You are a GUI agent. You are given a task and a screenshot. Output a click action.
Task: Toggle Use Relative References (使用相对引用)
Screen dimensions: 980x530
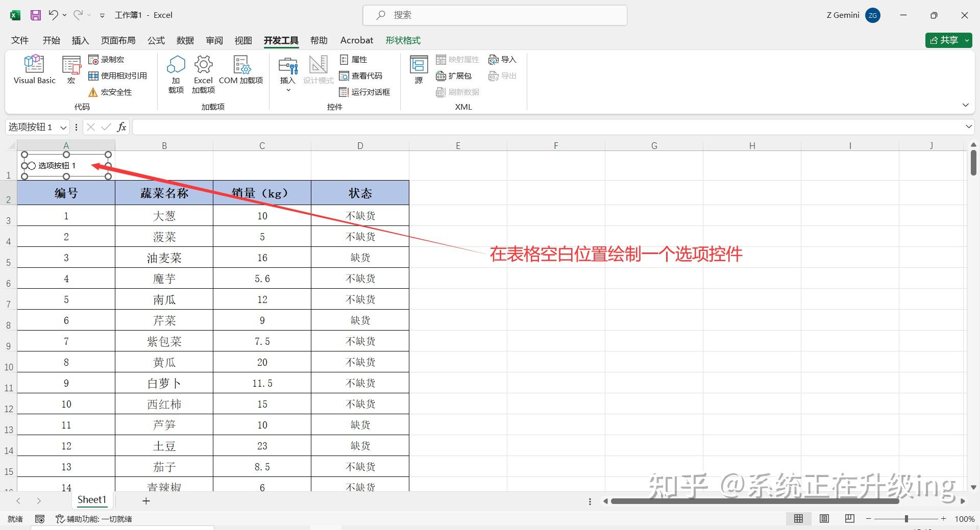point(117,76)
